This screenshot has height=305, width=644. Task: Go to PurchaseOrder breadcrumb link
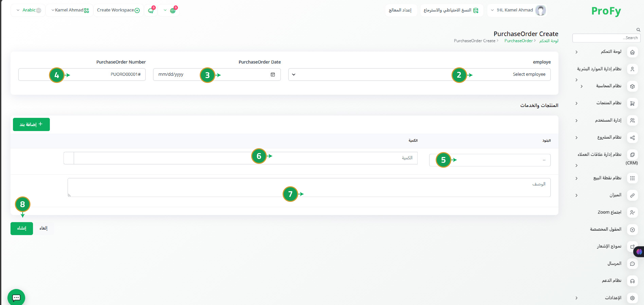point(518,41)
